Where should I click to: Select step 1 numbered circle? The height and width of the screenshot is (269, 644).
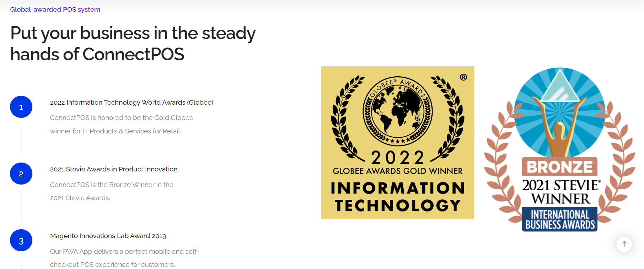point(21,107)
